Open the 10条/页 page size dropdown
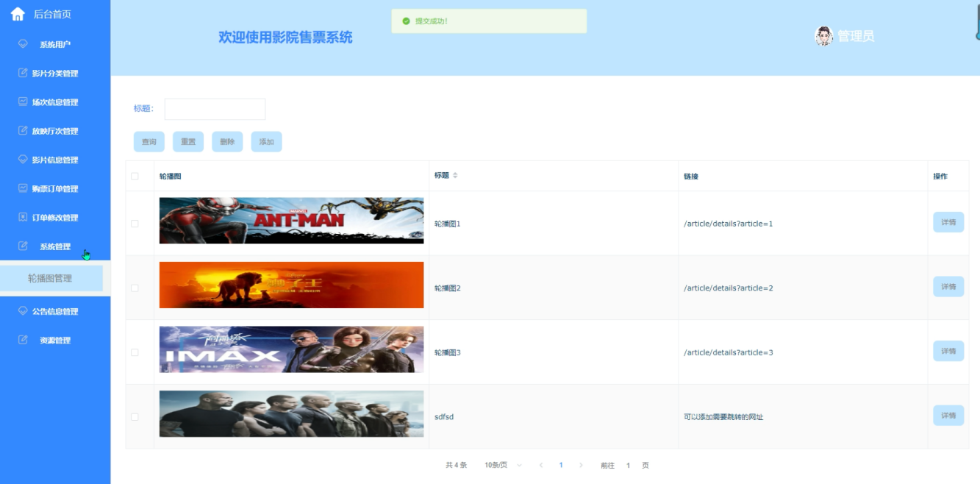Viewport: 980px width, 484px height. point(504,465)
